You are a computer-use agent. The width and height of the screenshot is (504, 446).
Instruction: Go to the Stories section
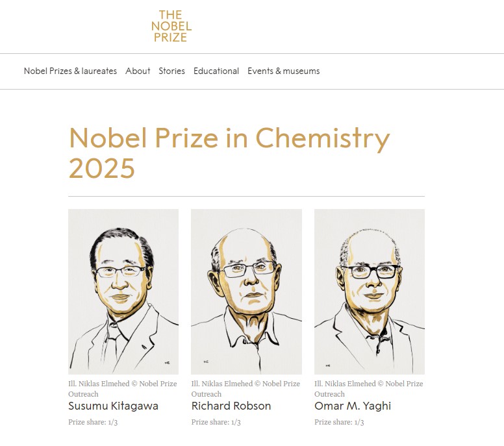pos(171,71)
